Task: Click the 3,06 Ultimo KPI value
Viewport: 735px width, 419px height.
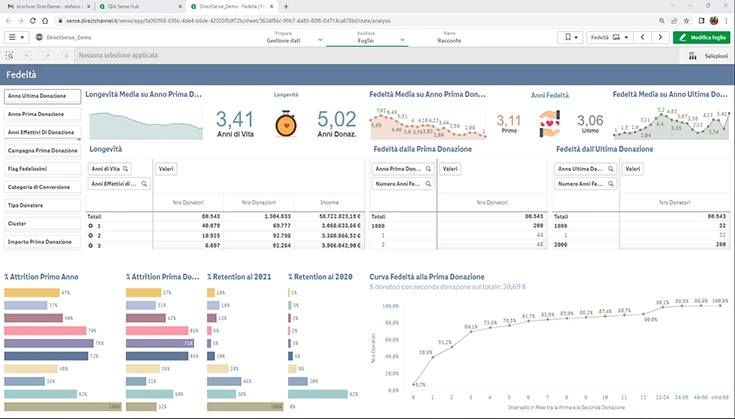Action: click(590, 121)
